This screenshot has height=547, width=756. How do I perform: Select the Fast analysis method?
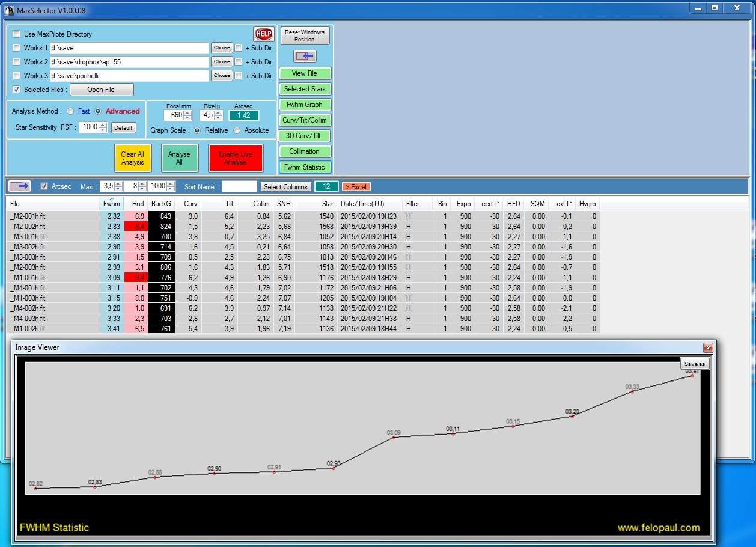point(70,111)
